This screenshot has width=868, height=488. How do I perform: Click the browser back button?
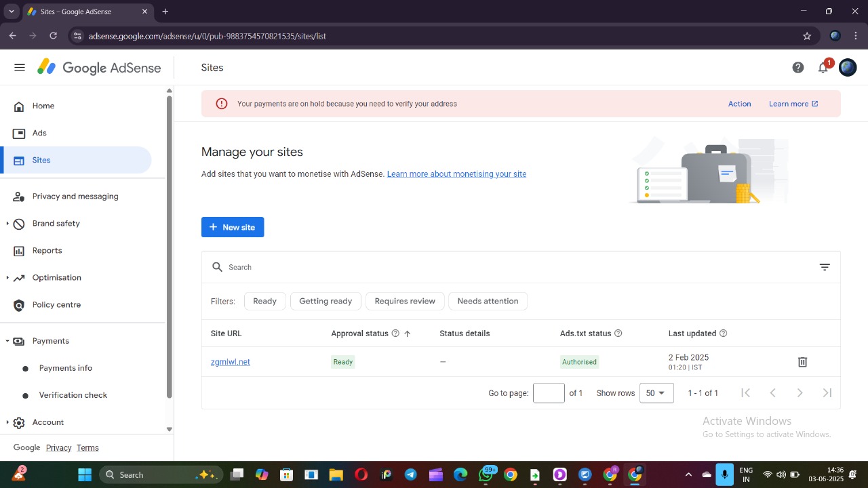tap(12, 36)
